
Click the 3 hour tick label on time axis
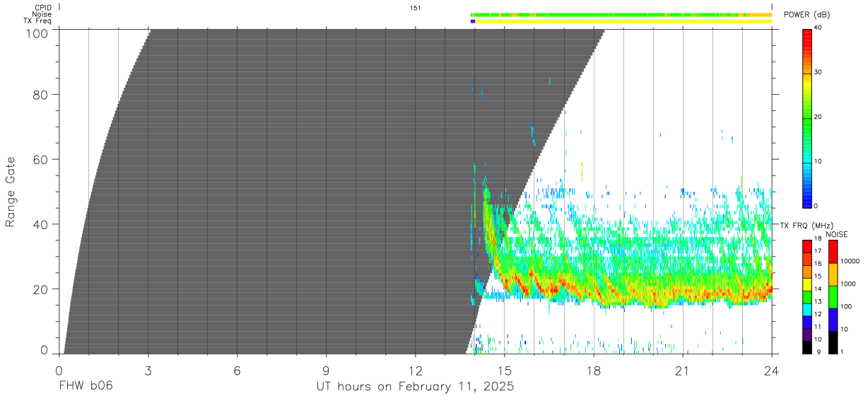pos(148,370)
